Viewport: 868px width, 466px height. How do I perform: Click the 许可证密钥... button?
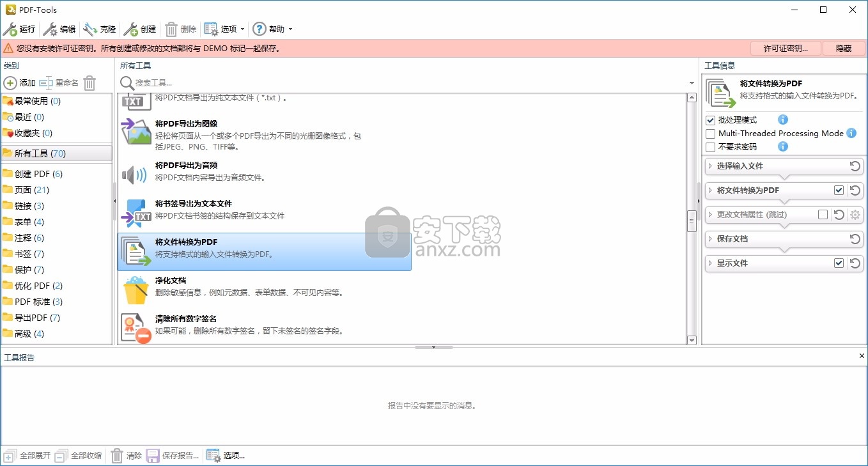click(786, 48)
